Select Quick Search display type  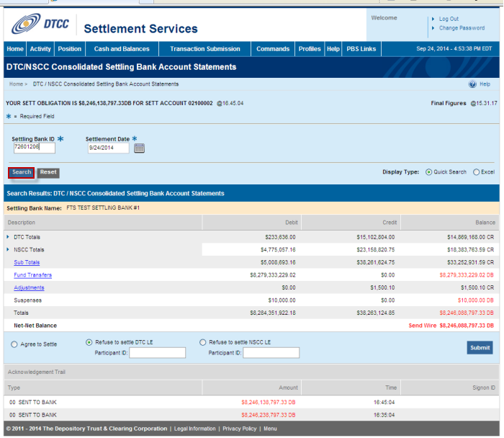[x=428, y=172]
